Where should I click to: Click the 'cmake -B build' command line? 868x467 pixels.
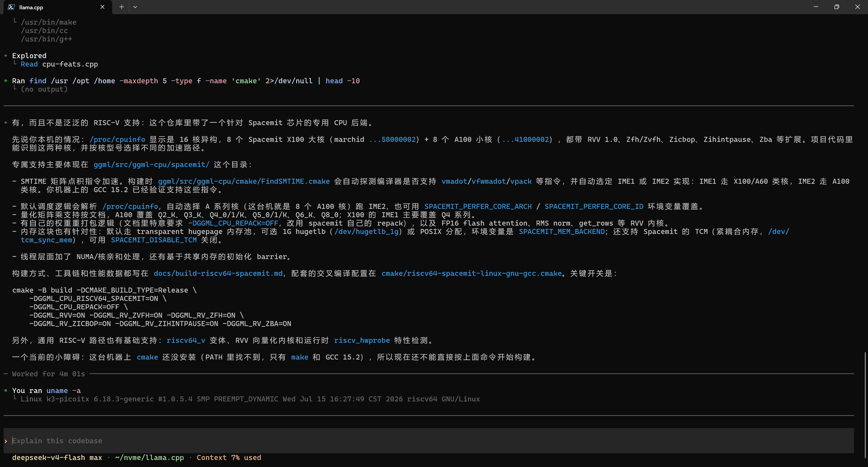coord(104,290)
